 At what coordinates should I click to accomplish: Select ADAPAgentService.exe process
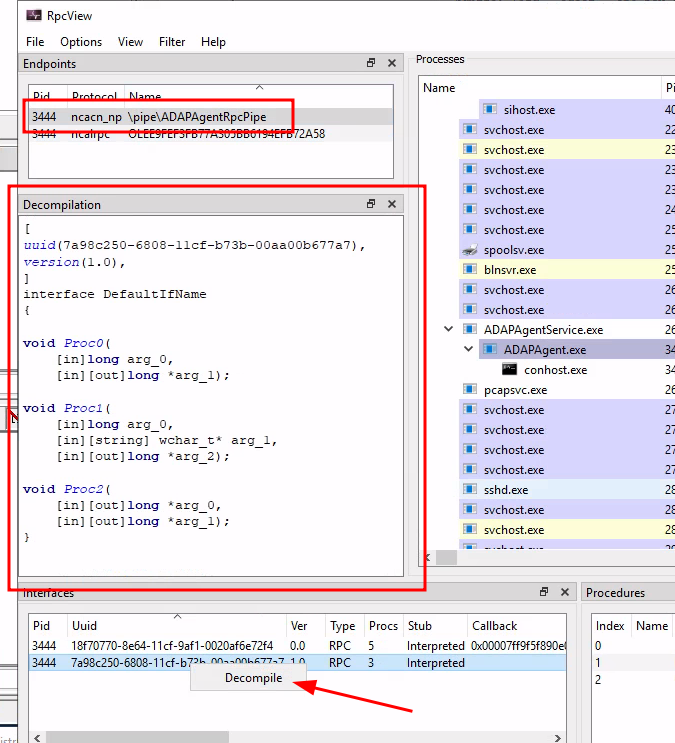pos(543,330)
